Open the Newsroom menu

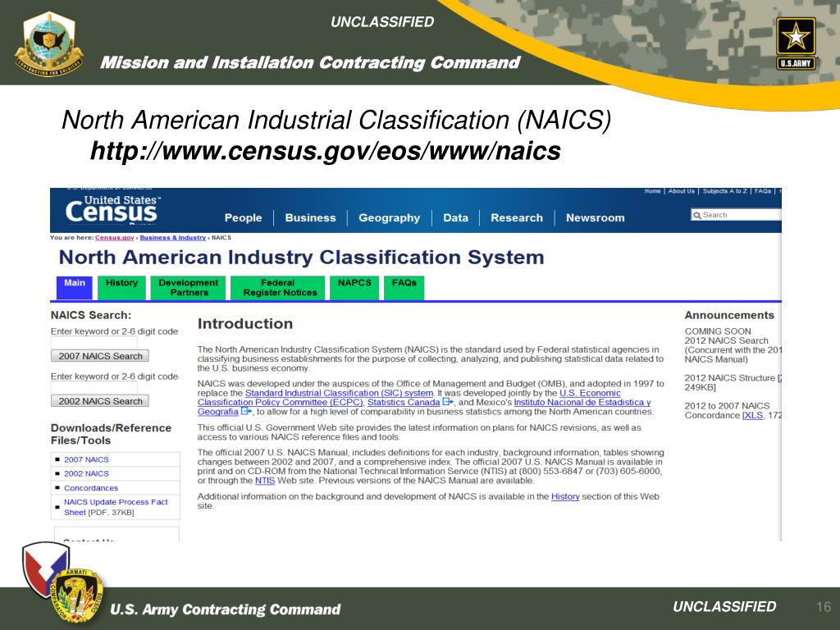pos(596,218)
